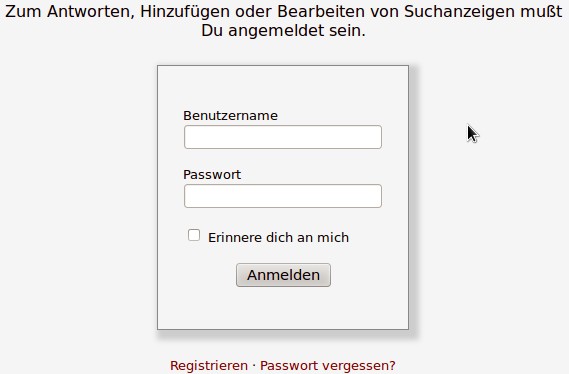Click the word Suchanzeigen in the heading

460,12
